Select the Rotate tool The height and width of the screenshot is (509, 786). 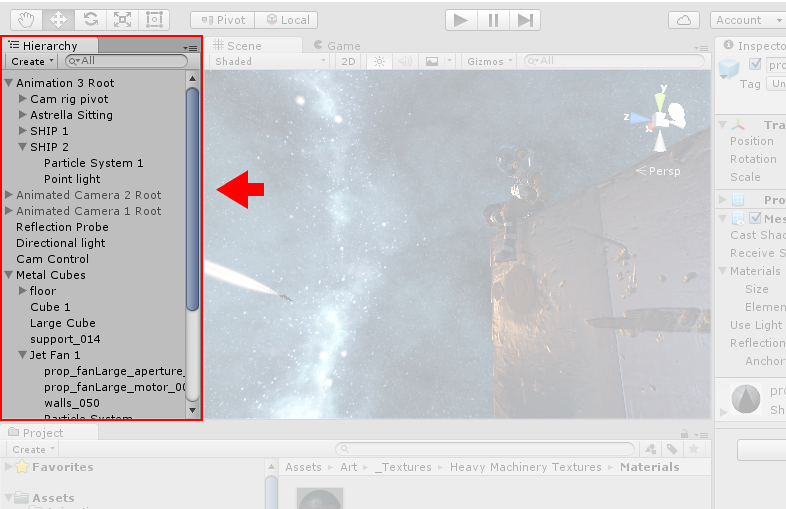point(90,20)
